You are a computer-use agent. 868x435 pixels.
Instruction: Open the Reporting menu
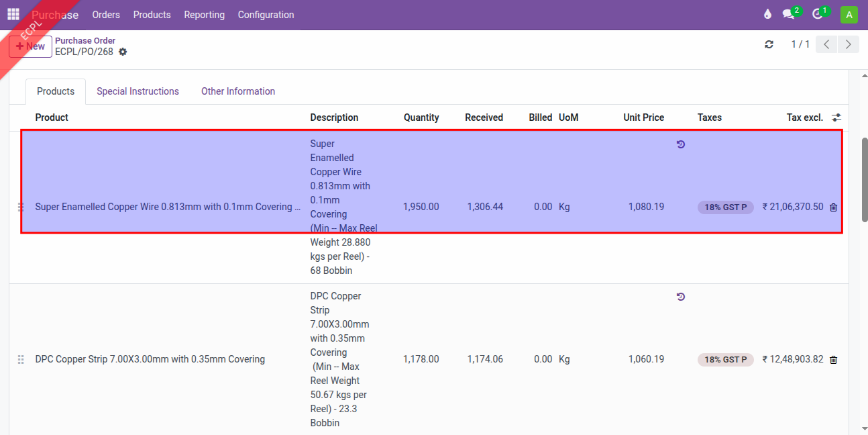tap(204, 15)
